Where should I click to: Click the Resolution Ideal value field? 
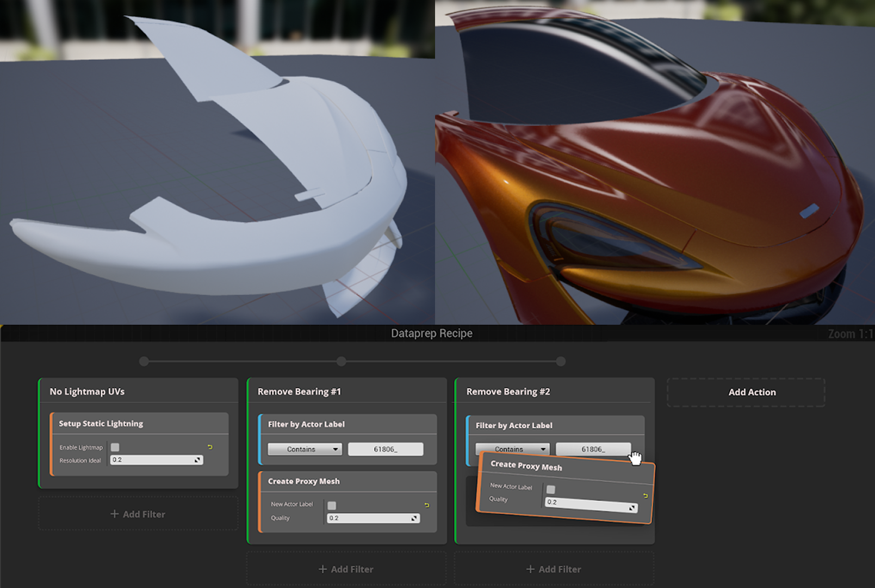(x=157, y=460)
